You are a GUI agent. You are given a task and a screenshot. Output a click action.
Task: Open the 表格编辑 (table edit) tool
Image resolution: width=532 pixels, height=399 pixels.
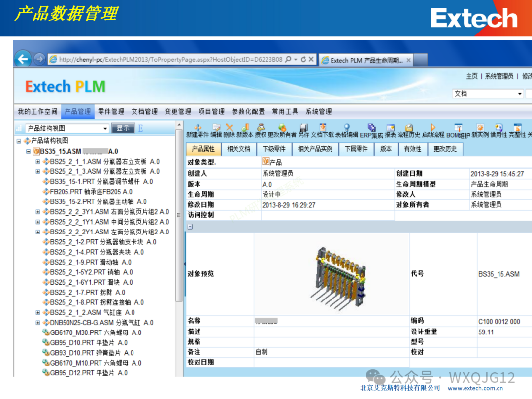tap(346, 128)
